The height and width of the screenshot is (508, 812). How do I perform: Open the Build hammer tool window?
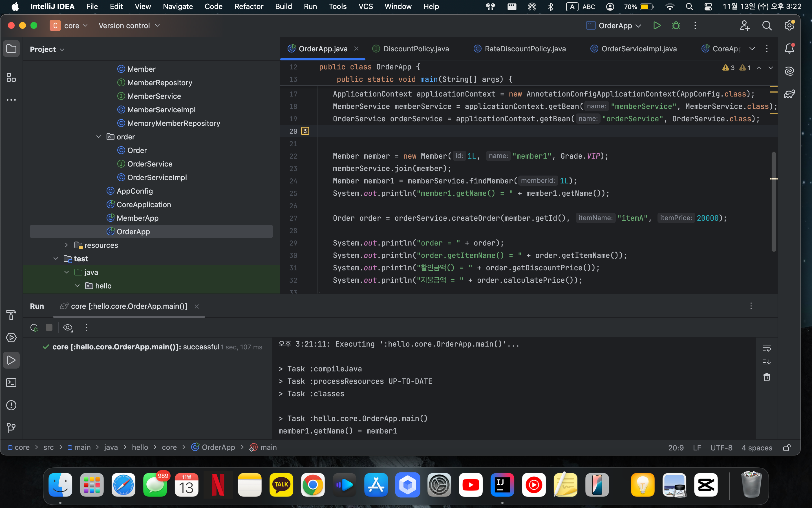click(x=11, y=315)
